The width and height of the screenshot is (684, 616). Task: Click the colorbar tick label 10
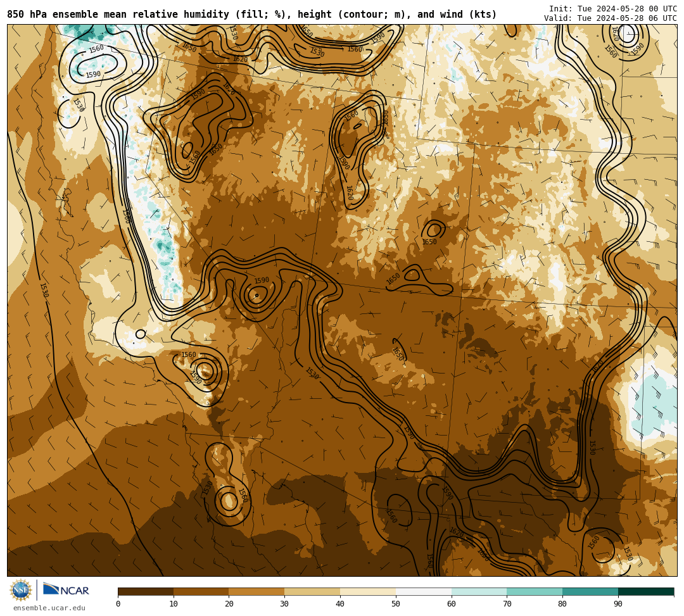point(174,604)
